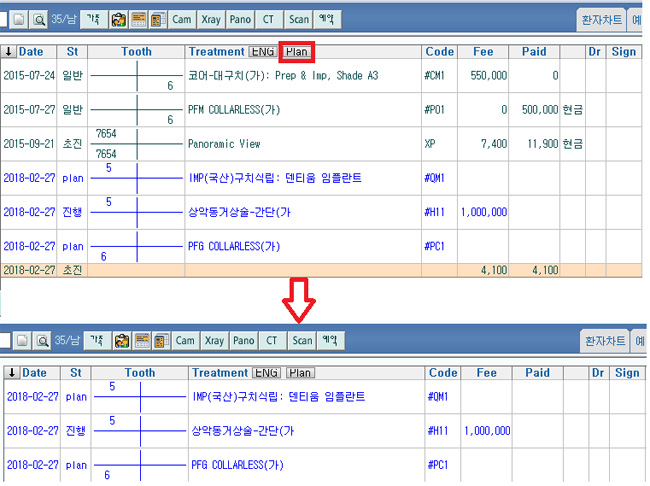Switch to the 환자차트 tab in upper panel

pyautogui.click(x=604, y=19)
